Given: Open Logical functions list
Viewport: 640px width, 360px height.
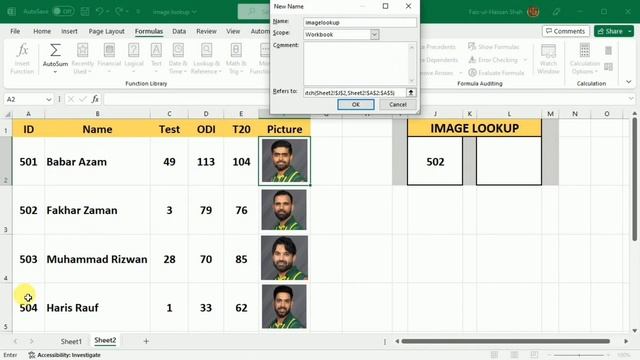Looking at the screenshot, I should 133,59.
